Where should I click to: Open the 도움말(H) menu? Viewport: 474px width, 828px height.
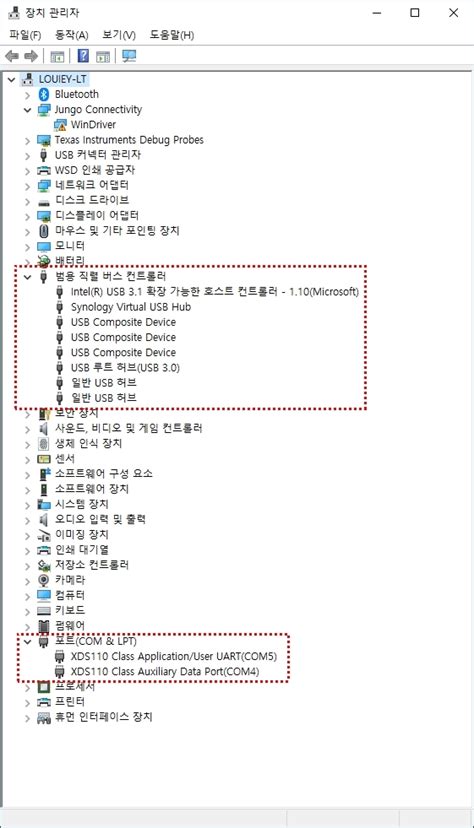pos(172,35)
